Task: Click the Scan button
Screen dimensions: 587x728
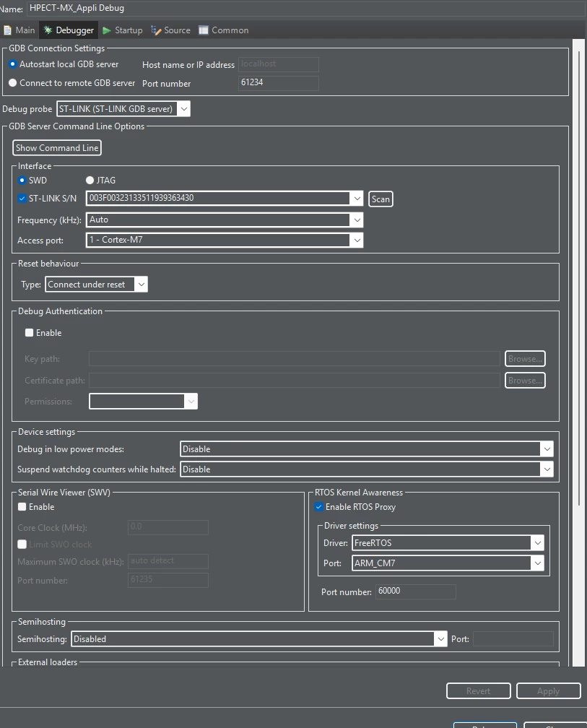Action: click(x=381, y=199)
